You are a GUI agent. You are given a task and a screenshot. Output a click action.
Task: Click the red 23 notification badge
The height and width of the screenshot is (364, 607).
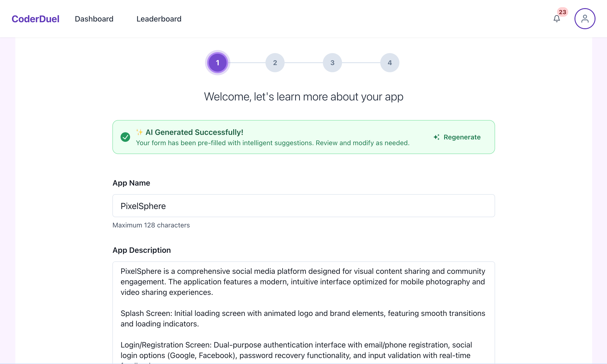pos(562,12)
